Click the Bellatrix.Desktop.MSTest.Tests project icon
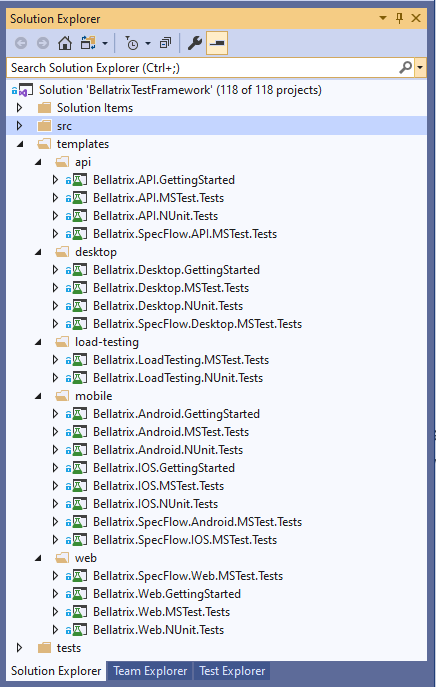Image resolution: width=436 pixels, height=687 pixels. [x=79, y=288]
